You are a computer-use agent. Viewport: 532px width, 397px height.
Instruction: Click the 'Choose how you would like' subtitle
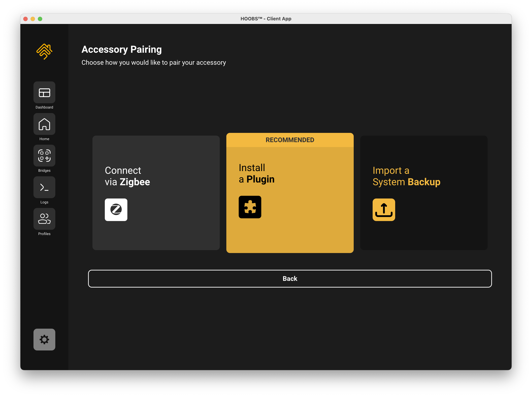pyautogui.click(x=154, y=63)
